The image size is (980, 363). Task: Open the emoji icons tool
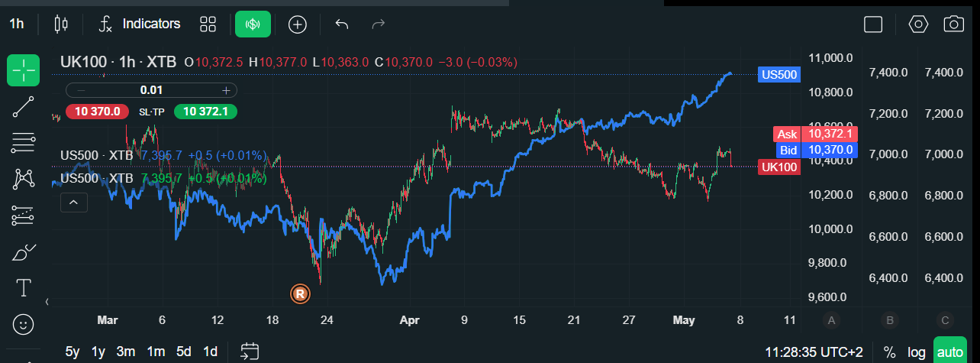pyautogui.click(x=24, y=324)
